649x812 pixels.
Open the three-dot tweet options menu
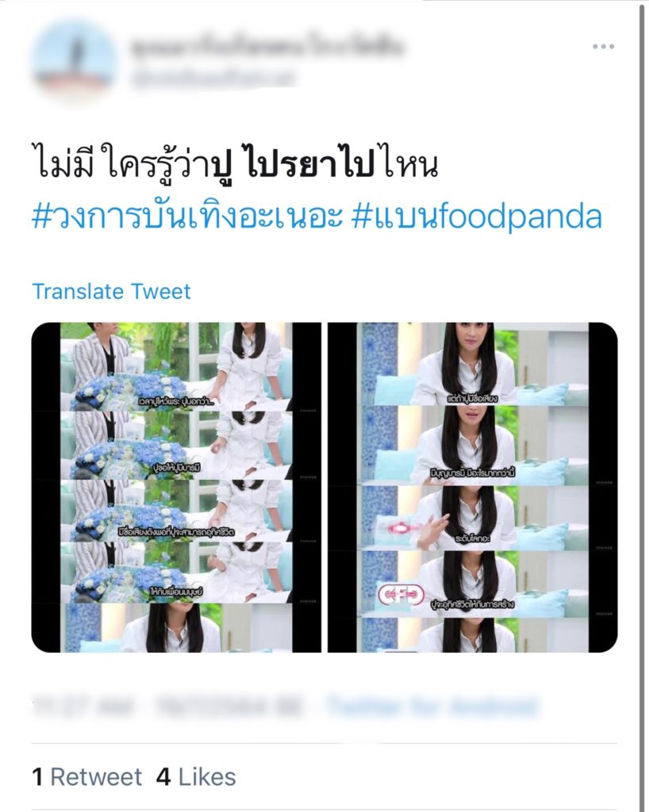[x=604, y=47]
